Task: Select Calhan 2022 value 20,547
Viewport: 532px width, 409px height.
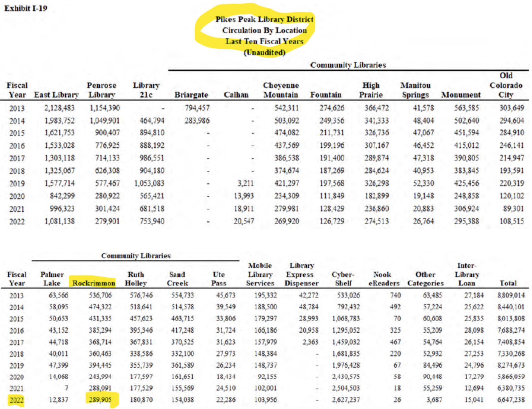Action: tap(244, 221)
